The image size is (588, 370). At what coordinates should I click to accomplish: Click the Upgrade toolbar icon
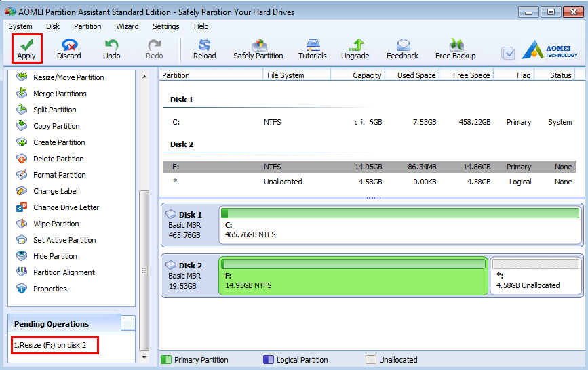[355, 49]
